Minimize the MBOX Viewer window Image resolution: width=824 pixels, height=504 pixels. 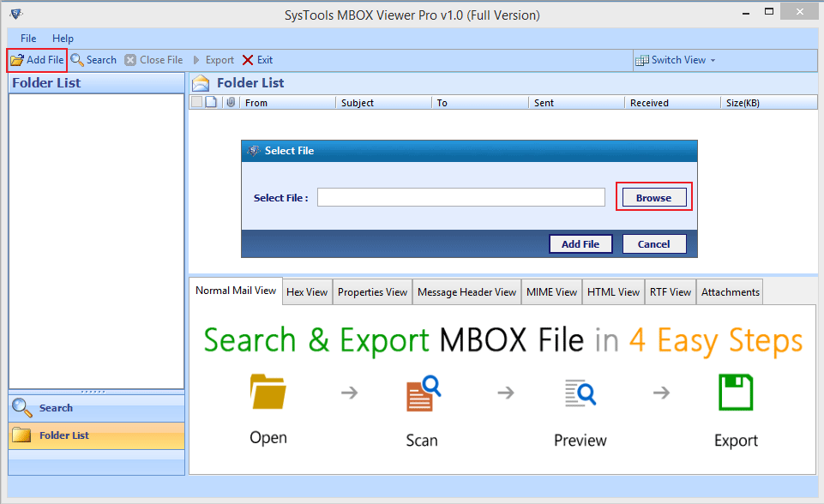pyautogui.click(x=745, y=13)
